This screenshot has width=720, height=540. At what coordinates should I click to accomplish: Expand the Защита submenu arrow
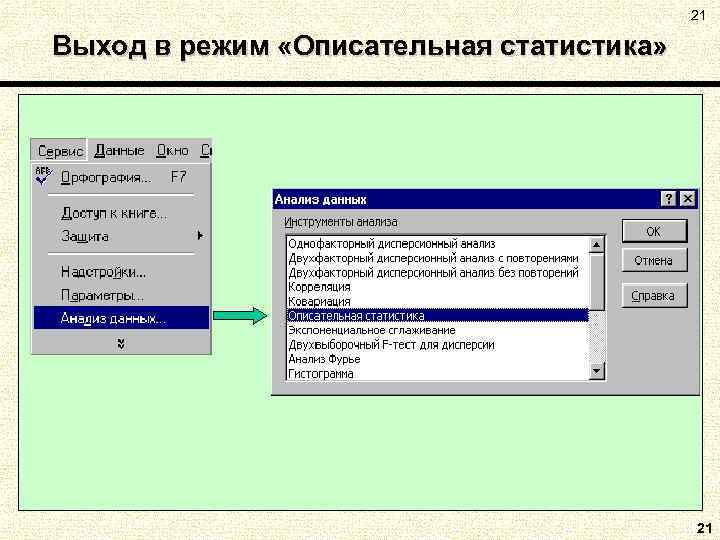point(200,236)
